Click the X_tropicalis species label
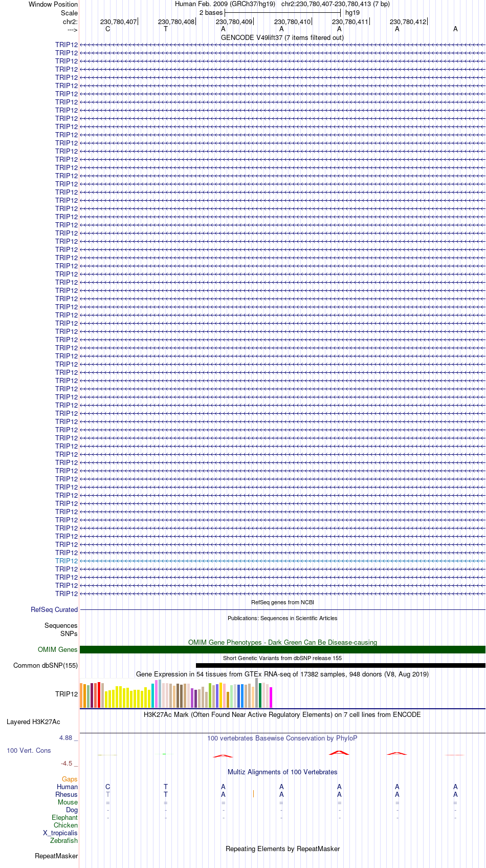486x868 pixels. (x=60, y=833)
